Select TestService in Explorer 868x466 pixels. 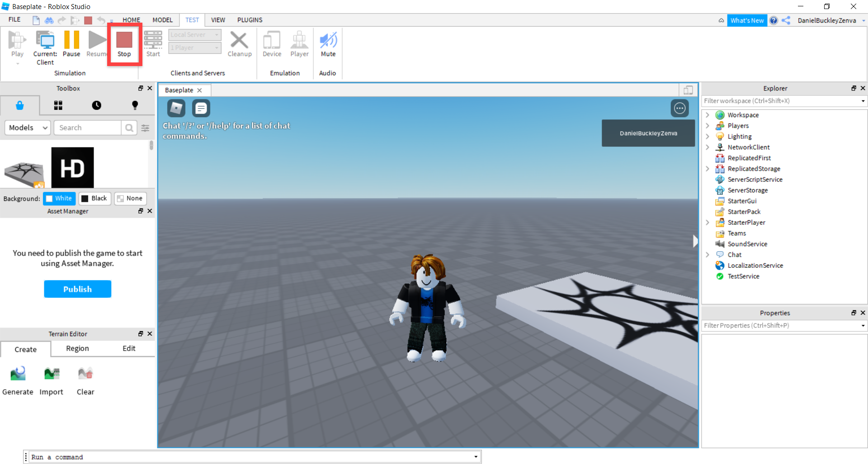click(743, 276)
